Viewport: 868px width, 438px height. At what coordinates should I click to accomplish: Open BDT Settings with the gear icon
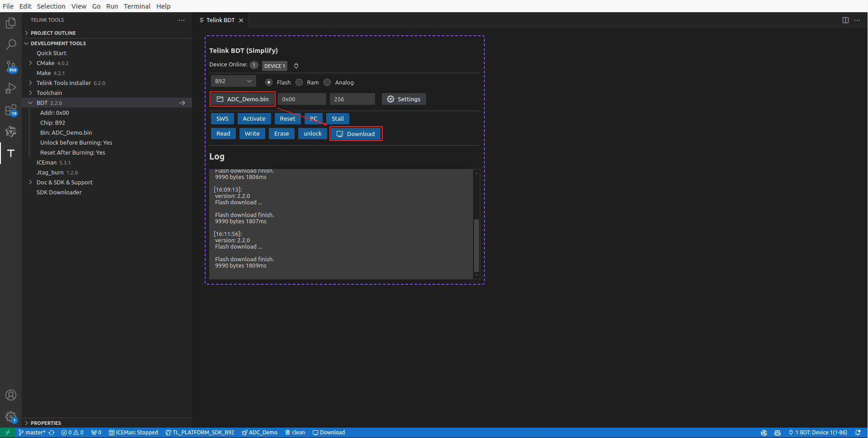click(x=404, y=99)
